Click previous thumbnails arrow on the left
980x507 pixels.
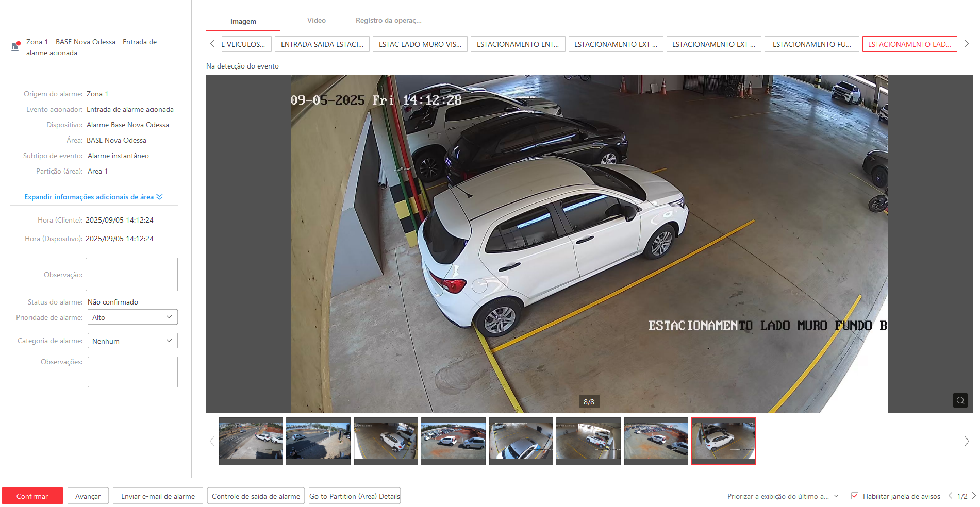(212, 441)
